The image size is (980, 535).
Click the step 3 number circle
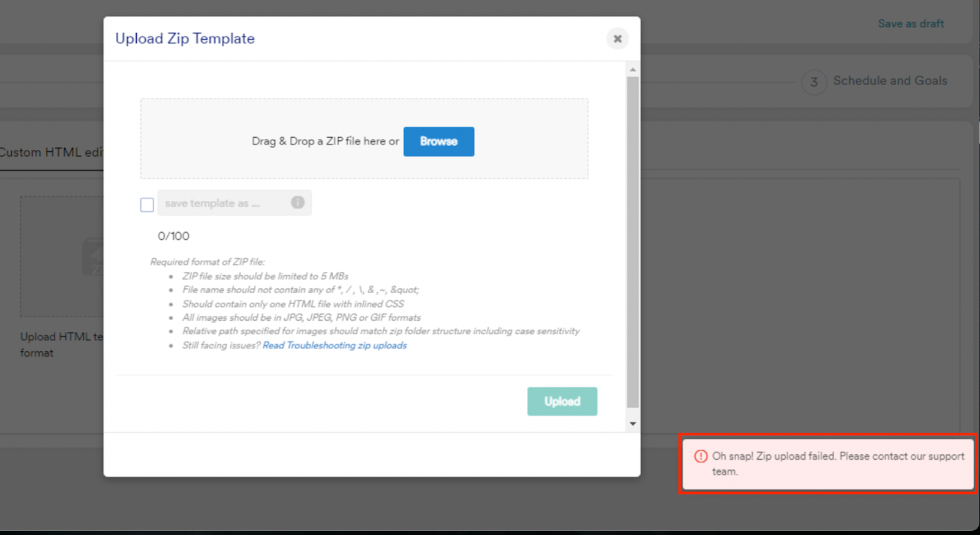(x=813, y=82)
